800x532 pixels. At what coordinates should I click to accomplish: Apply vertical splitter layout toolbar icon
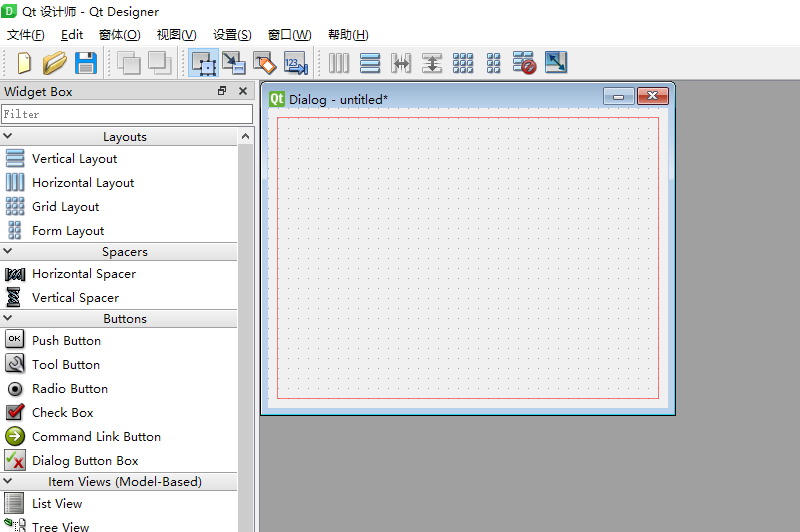(x=432, y=63)
